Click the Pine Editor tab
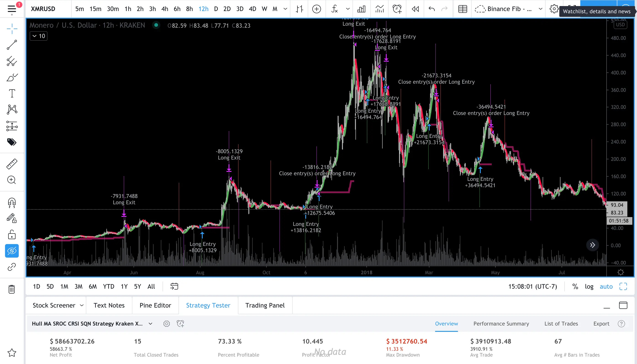This screenshot has width=637, height=364. [155, 305]
